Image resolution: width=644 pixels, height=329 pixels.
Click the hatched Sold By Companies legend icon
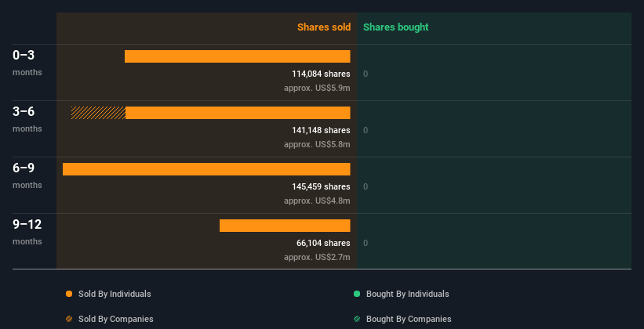[69, 319]
